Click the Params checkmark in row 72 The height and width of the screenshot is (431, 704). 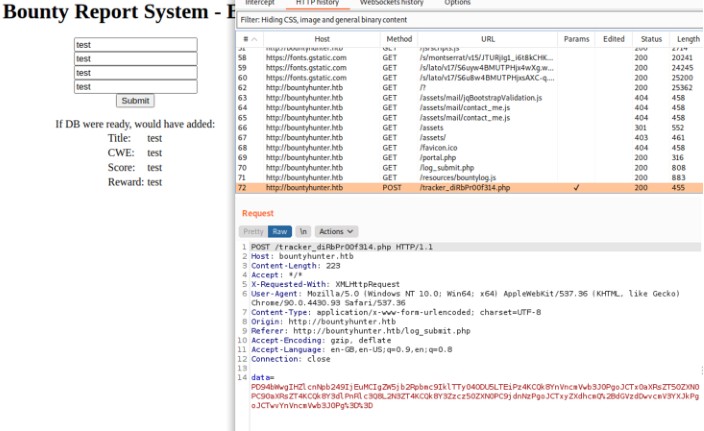click(x=576, y=188)
